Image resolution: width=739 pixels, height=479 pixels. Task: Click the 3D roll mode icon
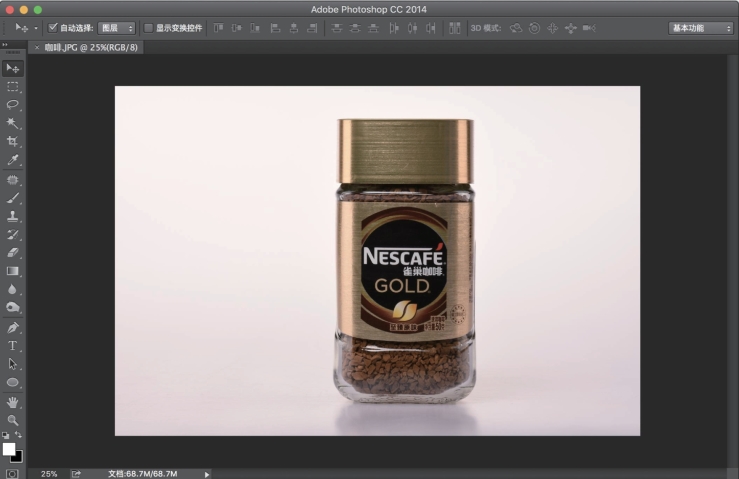tap(534, 28)
